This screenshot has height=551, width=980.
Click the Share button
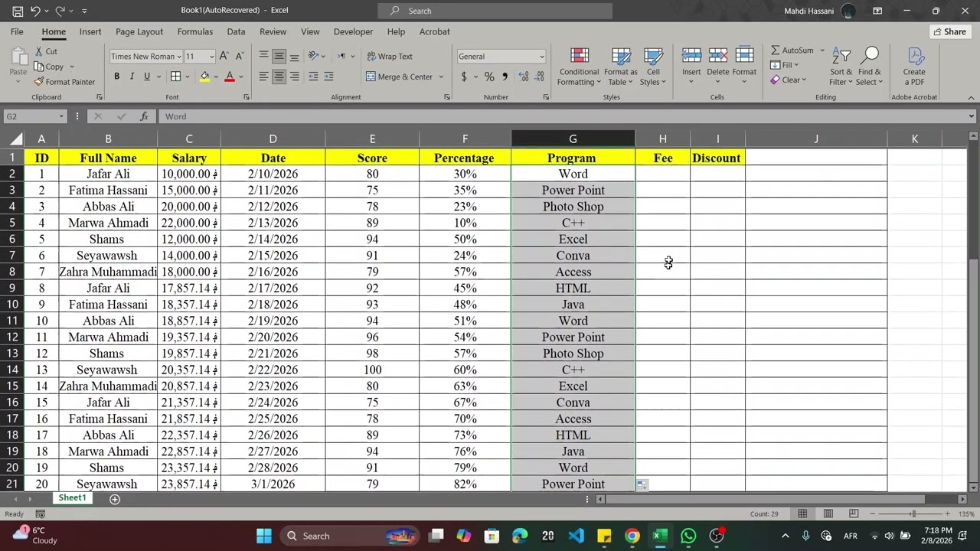950,31
